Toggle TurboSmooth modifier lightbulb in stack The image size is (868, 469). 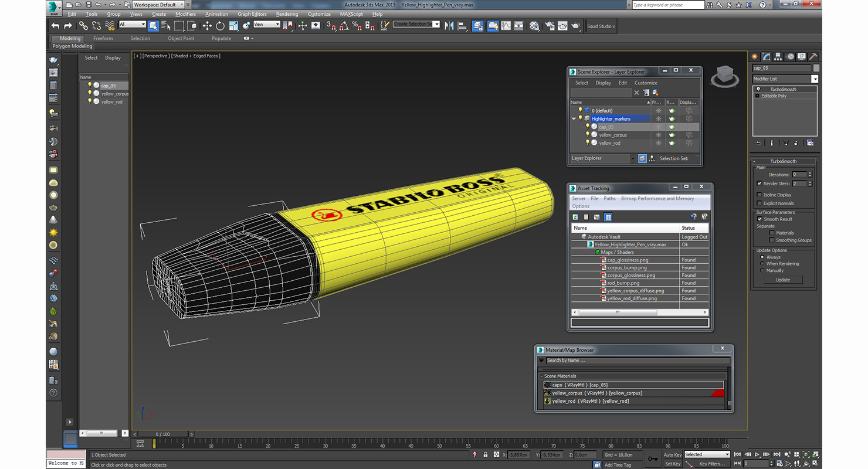(758, 89)
